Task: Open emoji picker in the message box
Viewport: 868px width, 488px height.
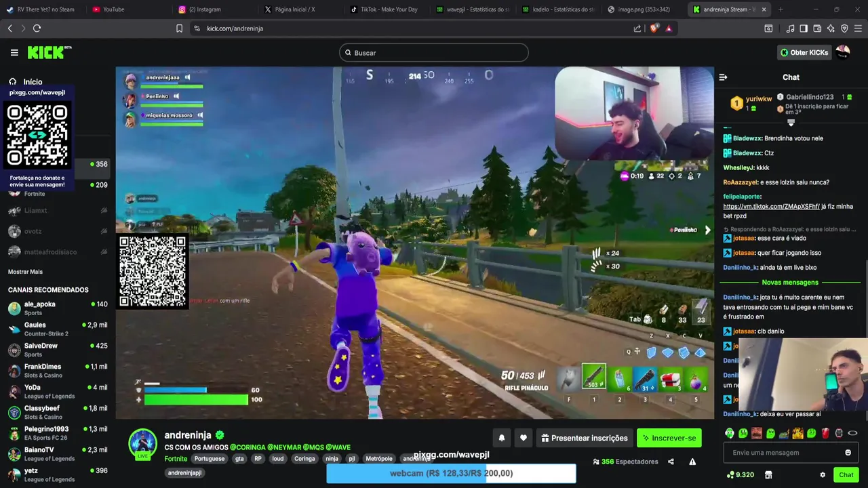Action: tap(848, 453)
